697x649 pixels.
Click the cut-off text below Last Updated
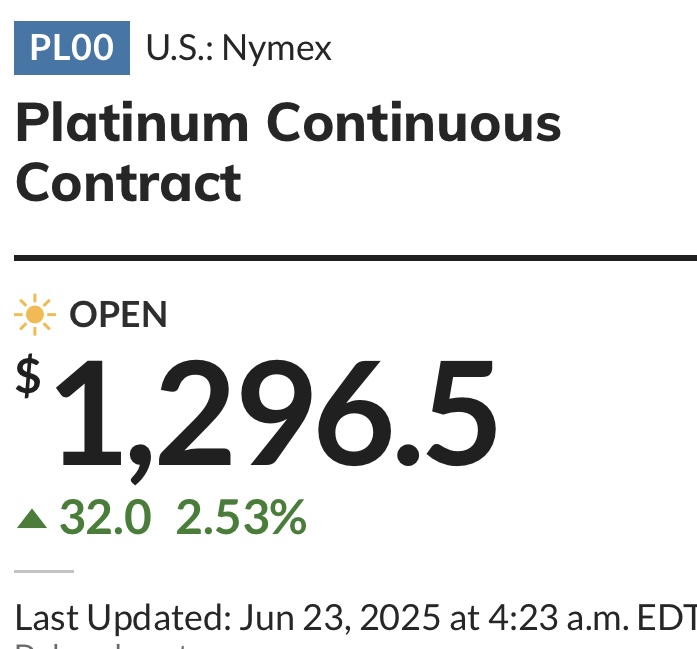coord(103,645)
